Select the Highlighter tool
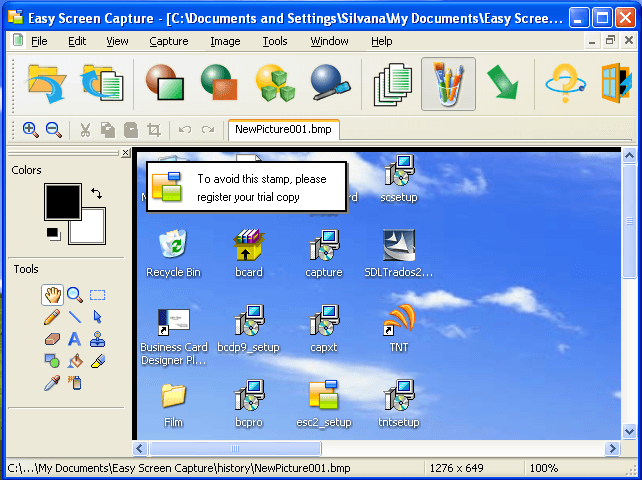Screen dimensions: 642x480 coord(97,361)
